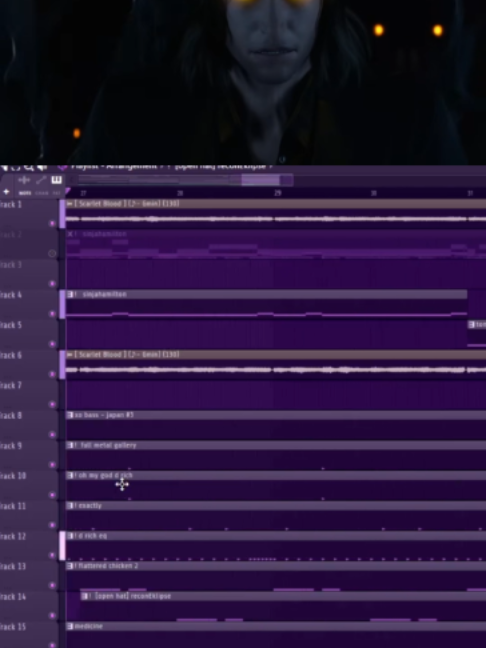Viewport: 486px width, 648px height.
Task: Click the Track 15 name label
Action: pos(13,627)
